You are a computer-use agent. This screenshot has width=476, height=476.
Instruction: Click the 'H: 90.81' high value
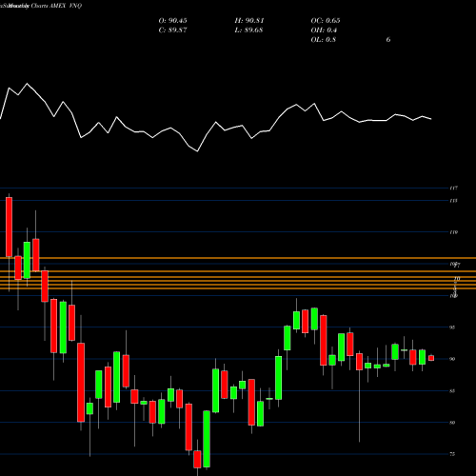click(249, 21)
